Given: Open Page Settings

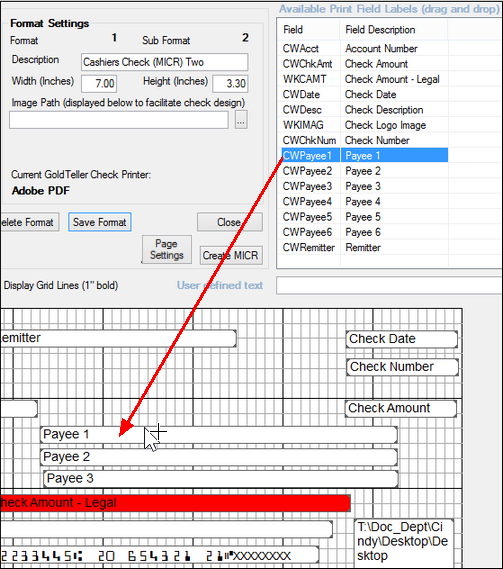Looking at the screenshot, I should point(167,250).
